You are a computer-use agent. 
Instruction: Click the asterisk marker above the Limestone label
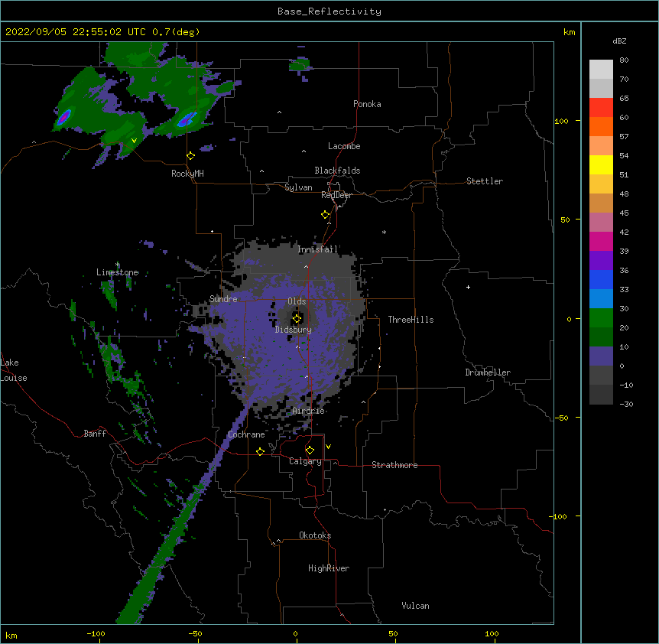[118, 265]
